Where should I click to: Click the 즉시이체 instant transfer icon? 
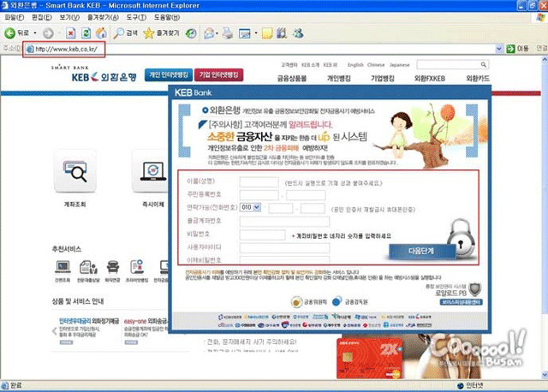click(x=152, y=171)
